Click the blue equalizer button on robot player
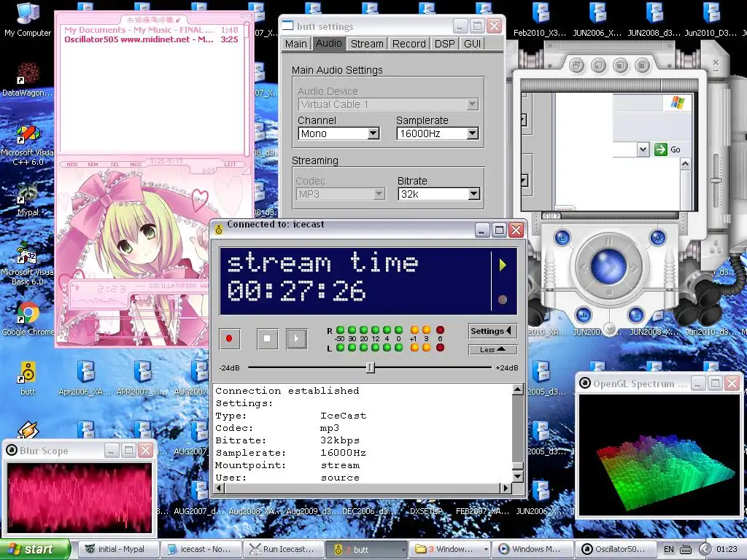 coord(583,314)
